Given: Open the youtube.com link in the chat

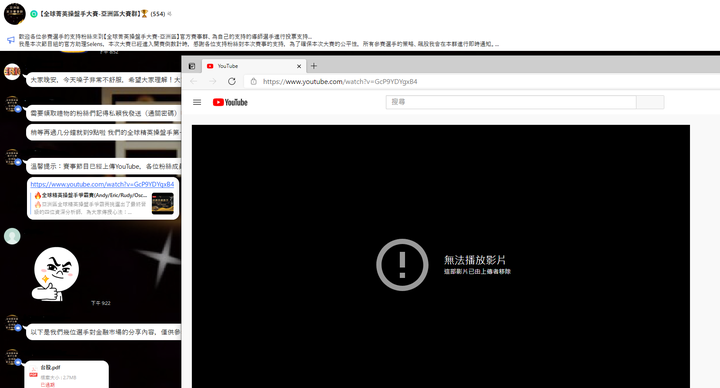Looking at the screenshot, I should (102, 184).
